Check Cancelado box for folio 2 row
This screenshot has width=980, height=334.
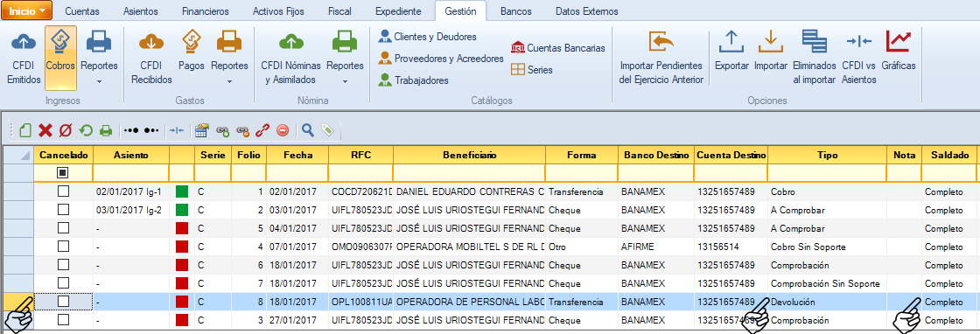pyautogui.click(x=63, y=210)
